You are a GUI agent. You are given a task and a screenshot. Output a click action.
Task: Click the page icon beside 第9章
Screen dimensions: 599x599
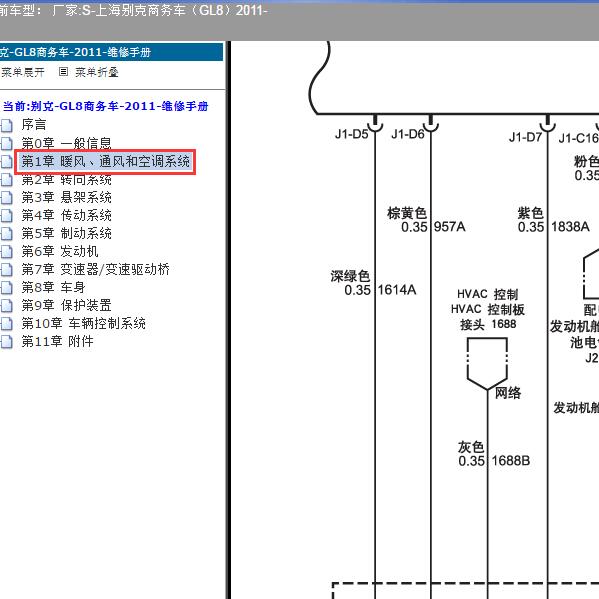point(6,305)
